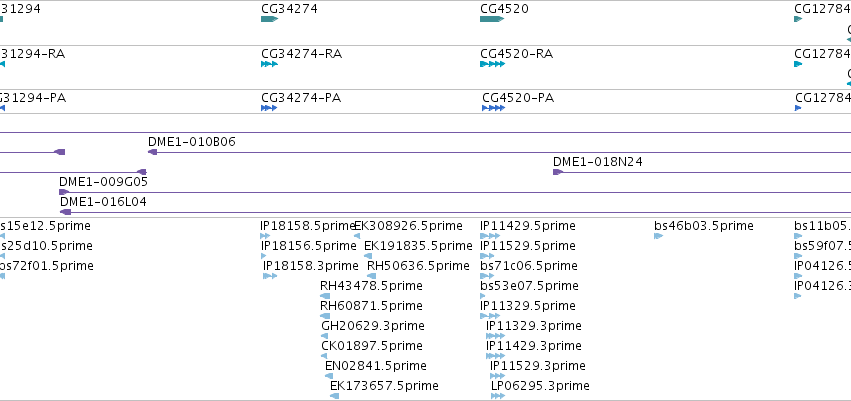This screenshot has height=401, width=851.
Task: Select the GH20629.3prime EST label
Action: (x=373, y=326)
